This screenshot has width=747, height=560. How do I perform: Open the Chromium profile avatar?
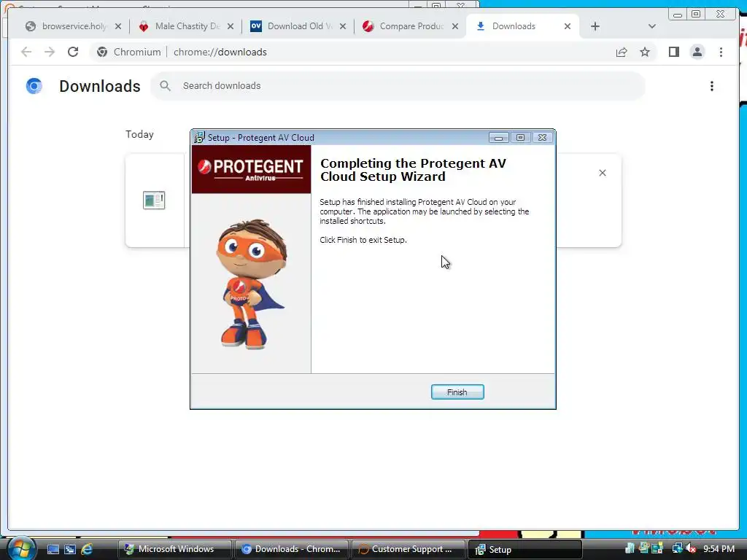pos(697,52)
